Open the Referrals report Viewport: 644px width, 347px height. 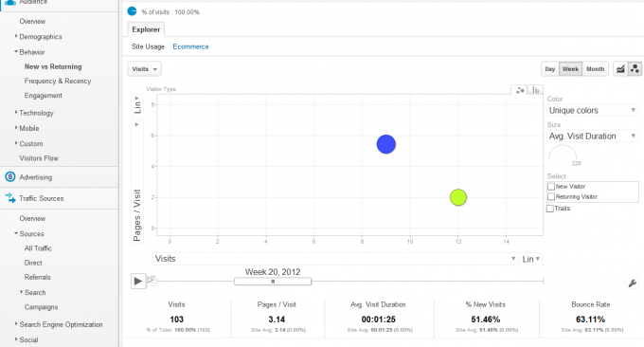coord(37,277)
